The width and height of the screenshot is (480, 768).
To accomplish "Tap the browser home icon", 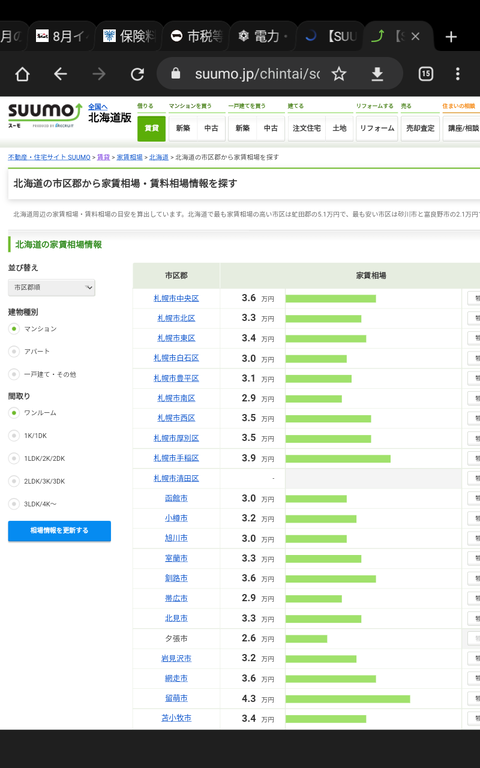I will (x=22, y=74).
